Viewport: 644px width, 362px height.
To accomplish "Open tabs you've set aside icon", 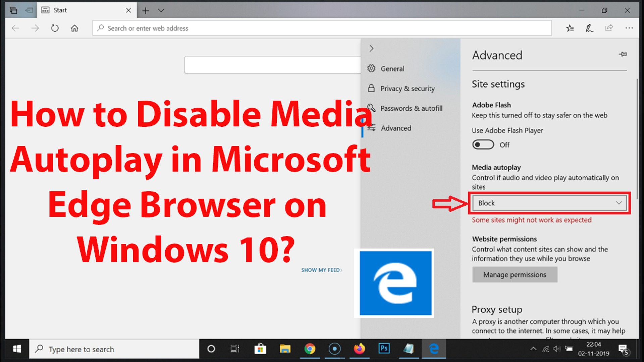I will click(x=13, y=10).
